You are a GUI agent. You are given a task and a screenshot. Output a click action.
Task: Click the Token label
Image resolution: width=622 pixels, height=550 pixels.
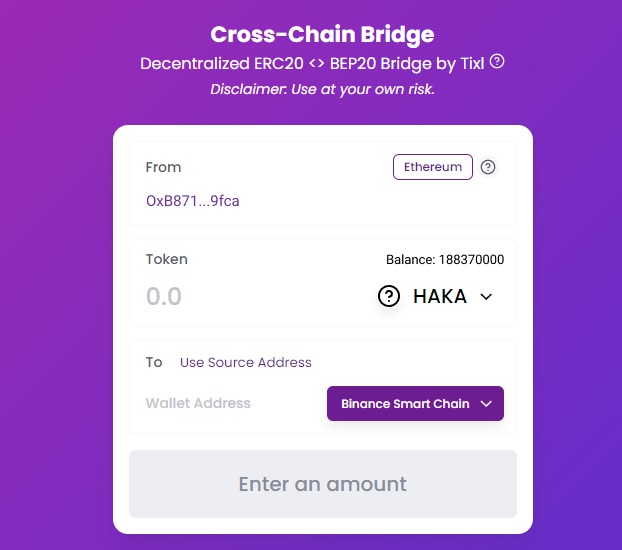click(x=167, y=259)
